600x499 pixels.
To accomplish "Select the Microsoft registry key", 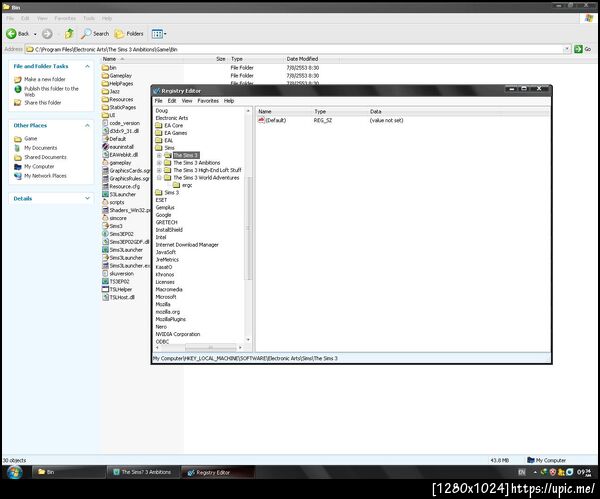I will tap(166, 297).
